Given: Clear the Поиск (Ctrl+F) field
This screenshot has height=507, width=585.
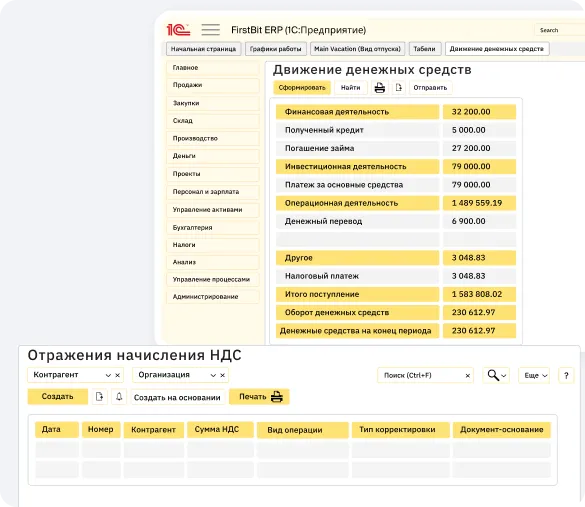Looking at the screenshot, I should tap(467, 376).
